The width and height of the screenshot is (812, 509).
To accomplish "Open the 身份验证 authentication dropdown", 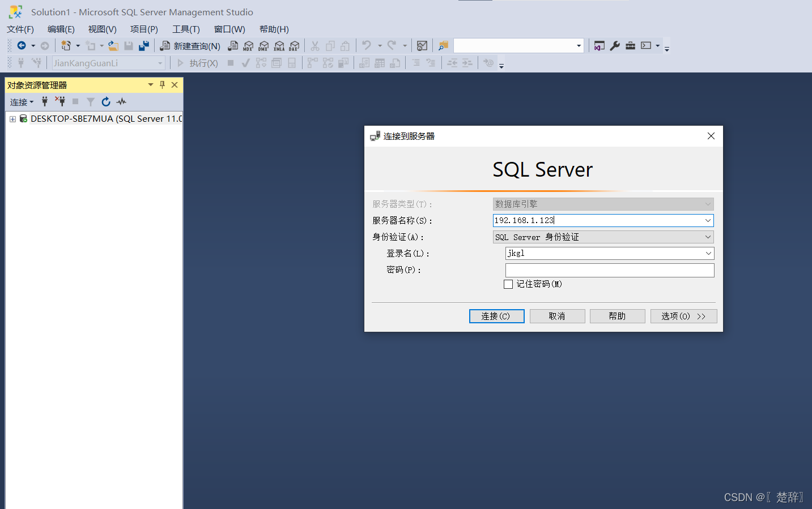I will pyautogui.click(x=708, y=237).
